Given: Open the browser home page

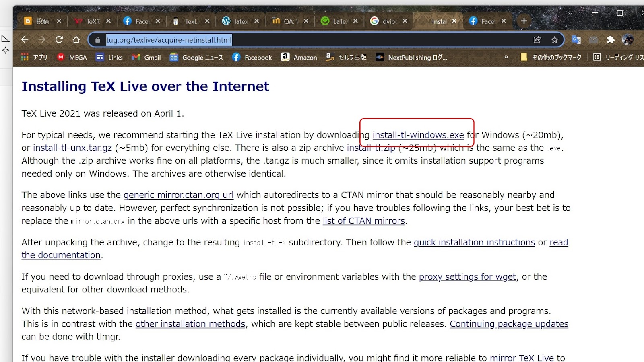Looking at the screenshot, I should tap(76, 39).
